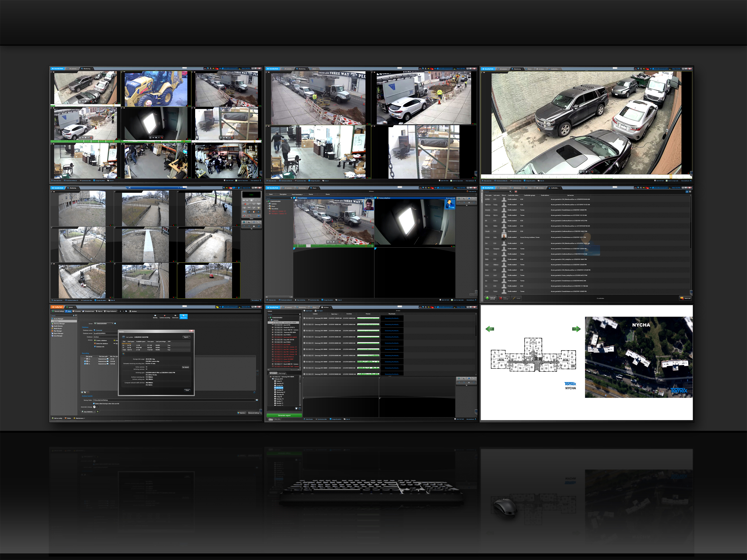
Task: Click the Print report printer icon
Action: 316,311
